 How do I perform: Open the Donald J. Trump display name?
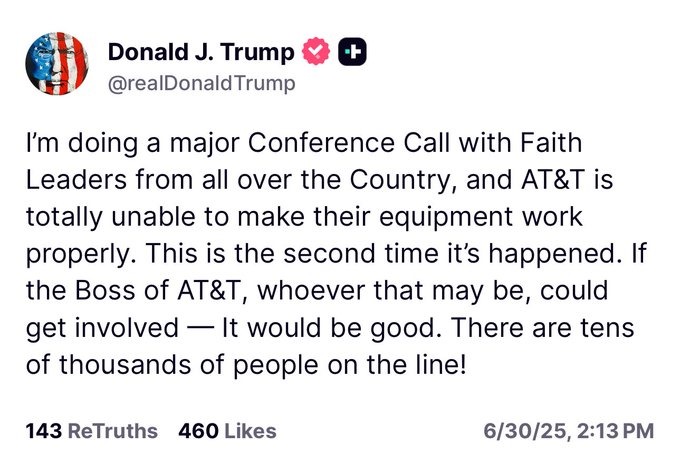pyautogui.click(x=201, y=52)
